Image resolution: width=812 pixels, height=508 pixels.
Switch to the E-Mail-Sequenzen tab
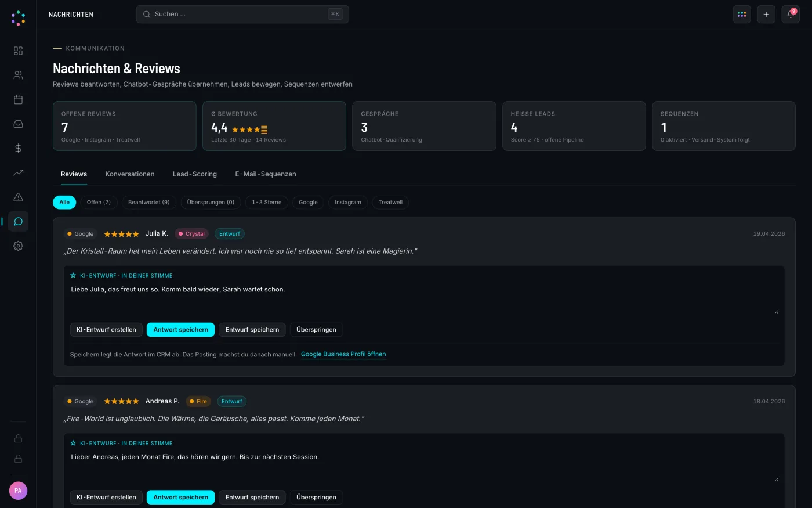pyautogui.click(x=266, y=174)
